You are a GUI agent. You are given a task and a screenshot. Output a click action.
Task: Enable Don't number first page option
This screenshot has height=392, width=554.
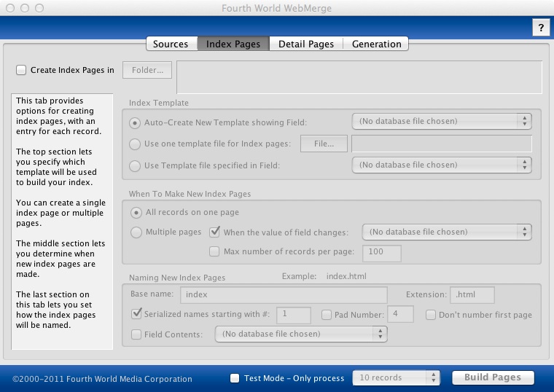click(431, 315)
